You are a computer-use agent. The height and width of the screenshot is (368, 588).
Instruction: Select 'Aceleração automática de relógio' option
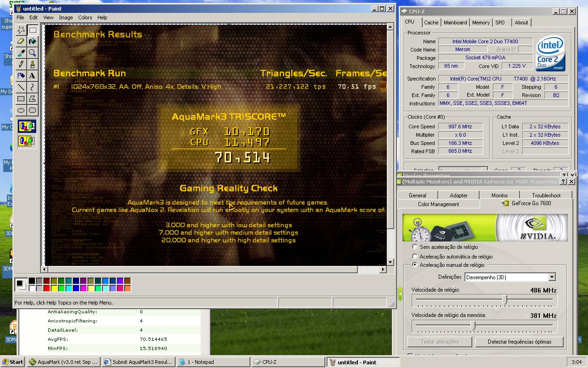point(415,256)
